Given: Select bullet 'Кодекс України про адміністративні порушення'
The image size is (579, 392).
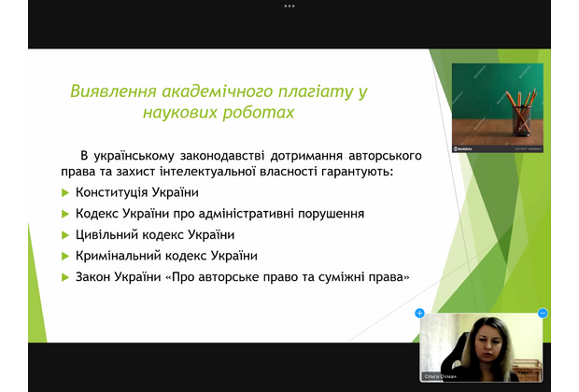Looking at the screenshot, I should [x=219, y=214].
